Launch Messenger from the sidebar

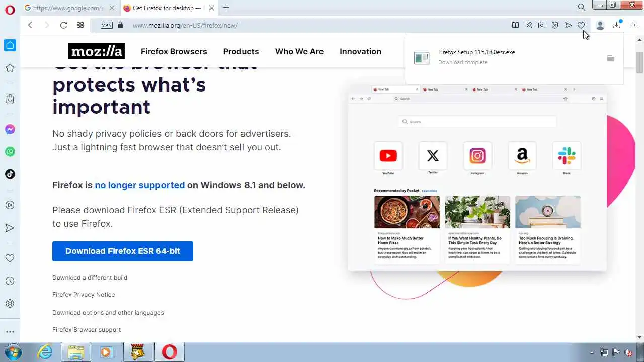(10, 129)
